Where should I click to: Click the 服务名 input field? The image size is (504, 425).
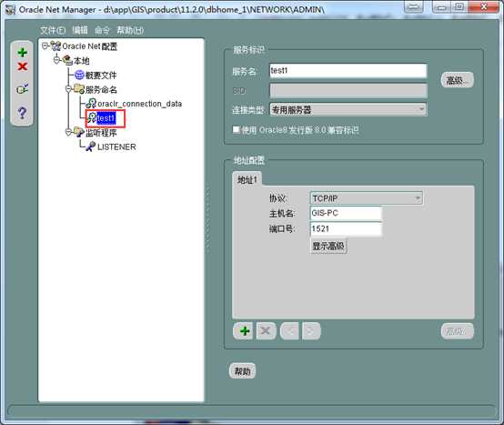click(x=348, y=70)
